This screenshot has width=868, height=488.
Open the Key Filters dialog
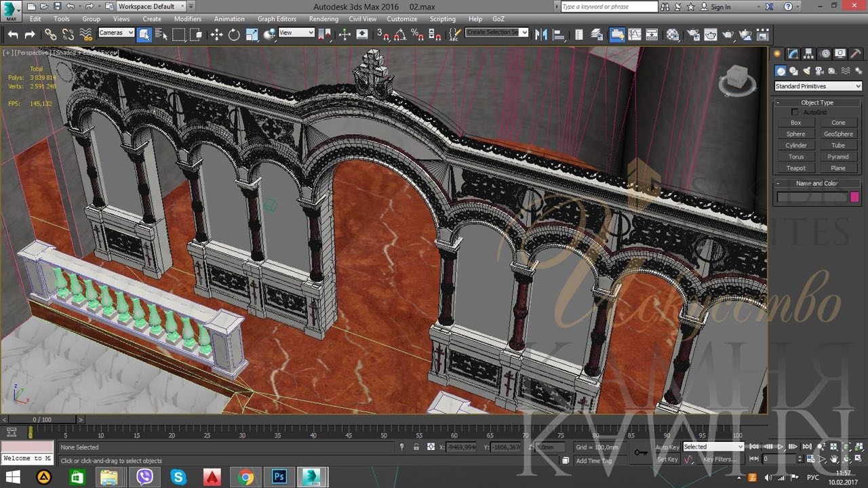click(x=720, y=459)
